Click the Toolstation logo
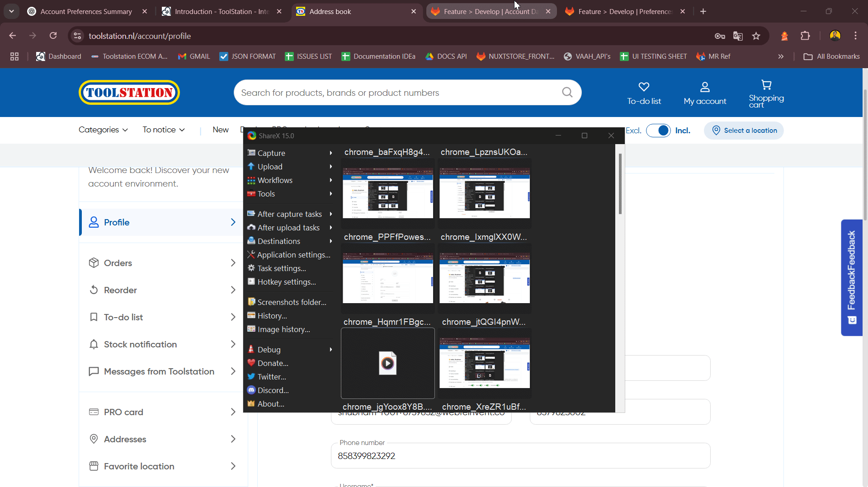 tap(129, 93)
